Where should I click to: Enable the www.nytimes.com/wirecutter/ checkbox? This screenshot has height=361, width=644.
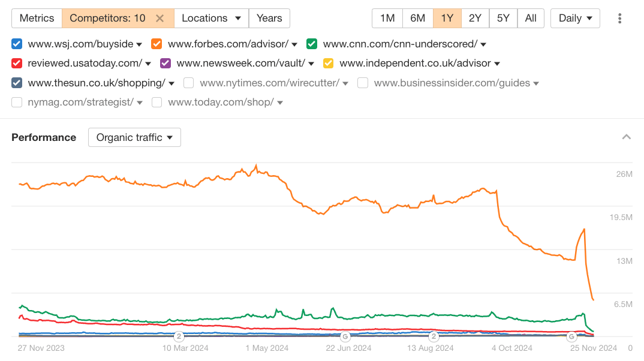click(189, 83)
